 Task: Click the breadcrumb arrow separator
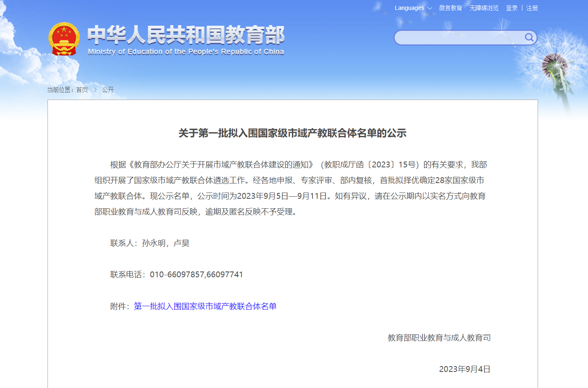click(x=95, y=90)
